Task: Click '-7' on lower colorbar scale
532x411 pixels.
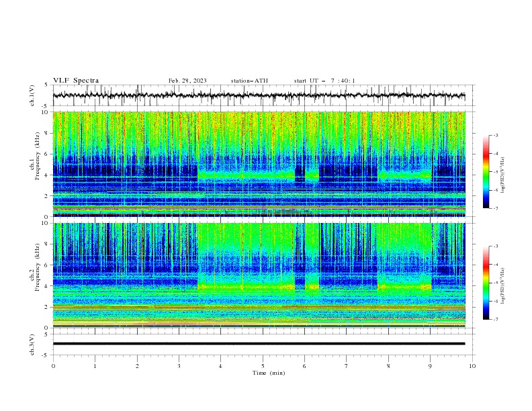Action: [495, 320]
